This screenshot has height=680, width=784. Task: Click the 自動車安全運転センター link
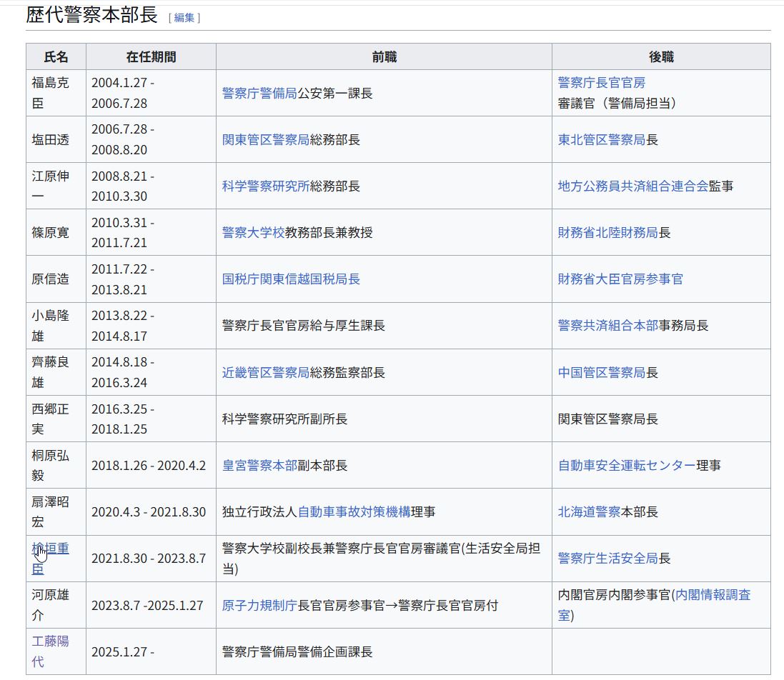(626, 466)
